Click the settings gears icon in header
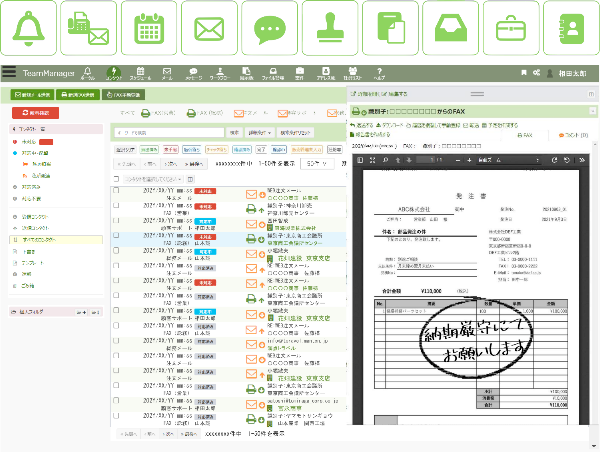 538,72
